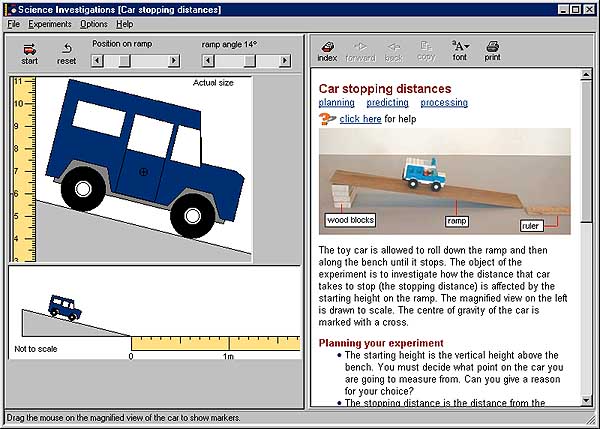Click the 'Car stopping distances' heading

(x=385, y=89)
